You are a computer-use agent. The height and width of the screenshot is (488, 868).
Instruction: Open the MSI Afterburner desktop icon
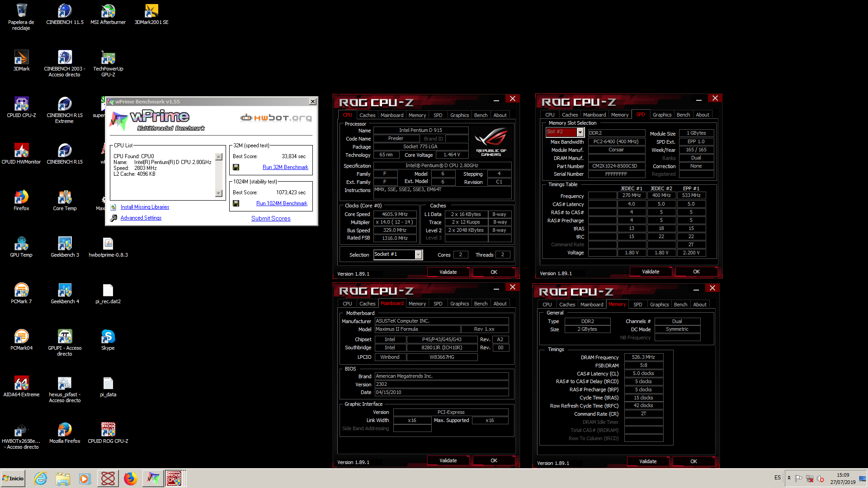tap(108, 14)
